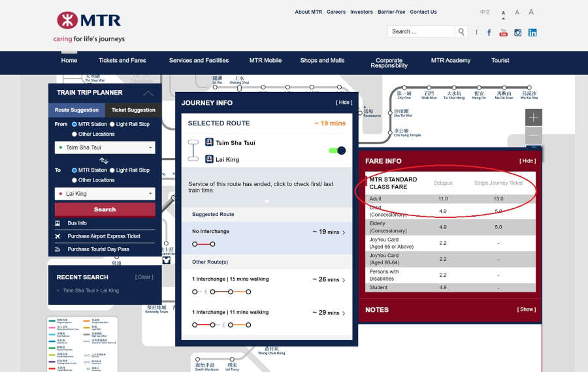Image resolution: width=588 pixels, height=372 pixels.
Task: Open Corporate Responsibility menu
Action: [389, 63]
